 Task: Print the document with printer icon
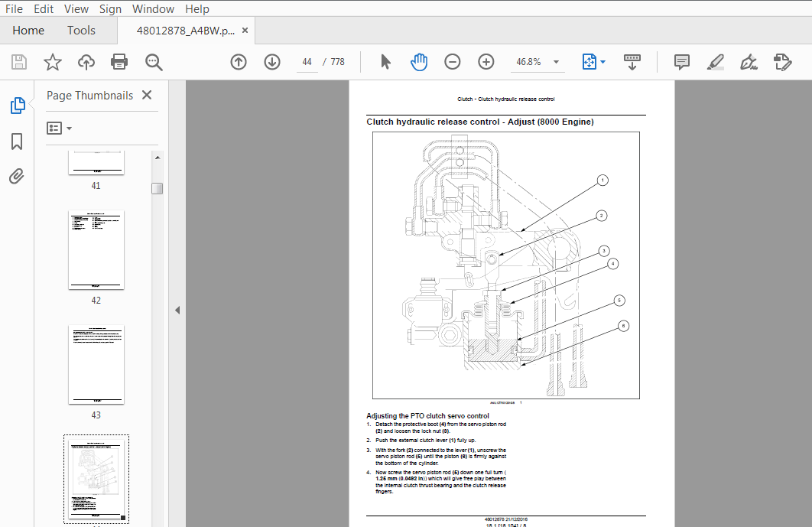click(x=119, y=62)
